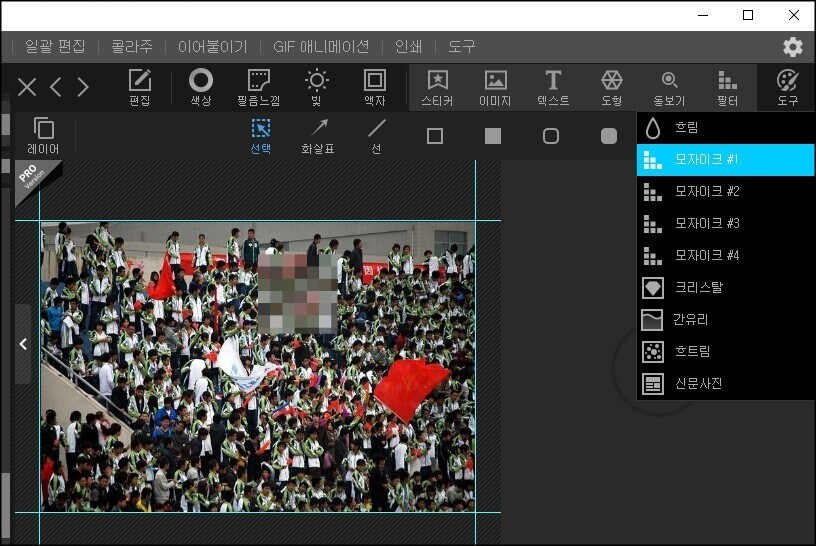Open the 편집 (Edit) tool
Image resolution: width=816 pixels, height=546 pixels.
point(139,87)
